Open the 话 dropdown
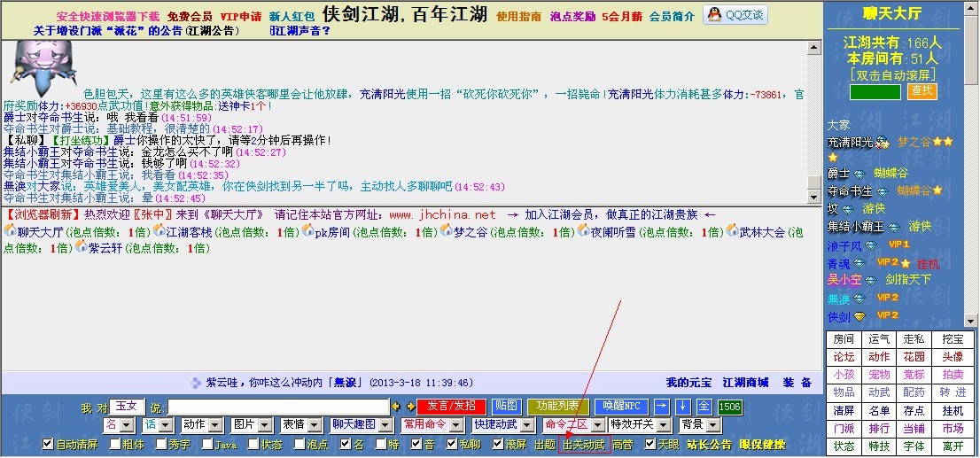980x458 pixels. point(158,425)
